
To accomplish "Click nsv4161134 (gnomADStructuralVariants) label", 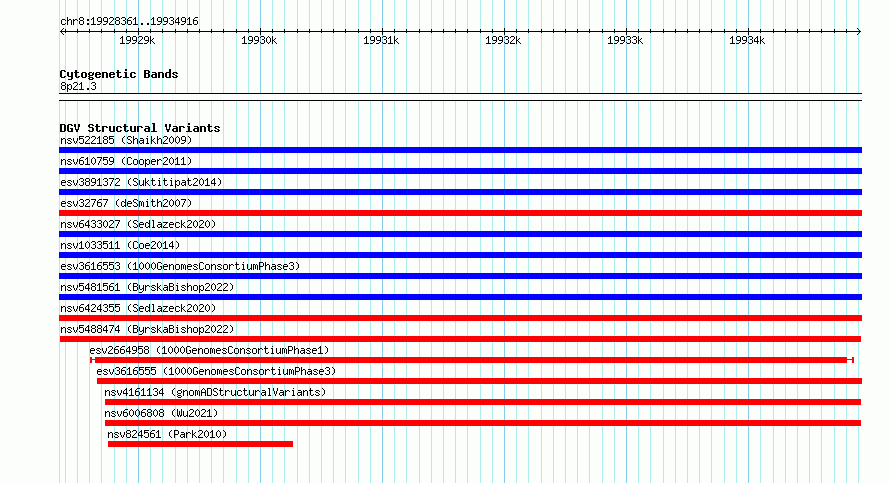I will pos(215,392).
